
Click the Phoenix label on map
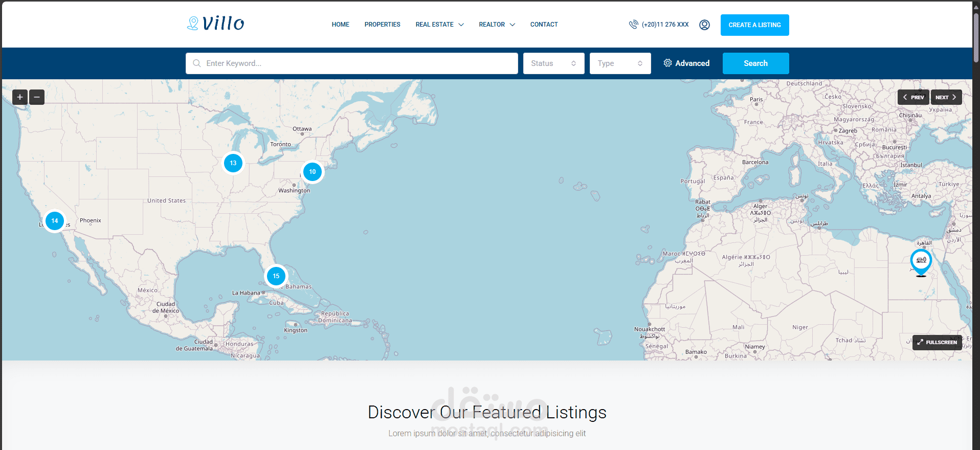coord(91,220)
